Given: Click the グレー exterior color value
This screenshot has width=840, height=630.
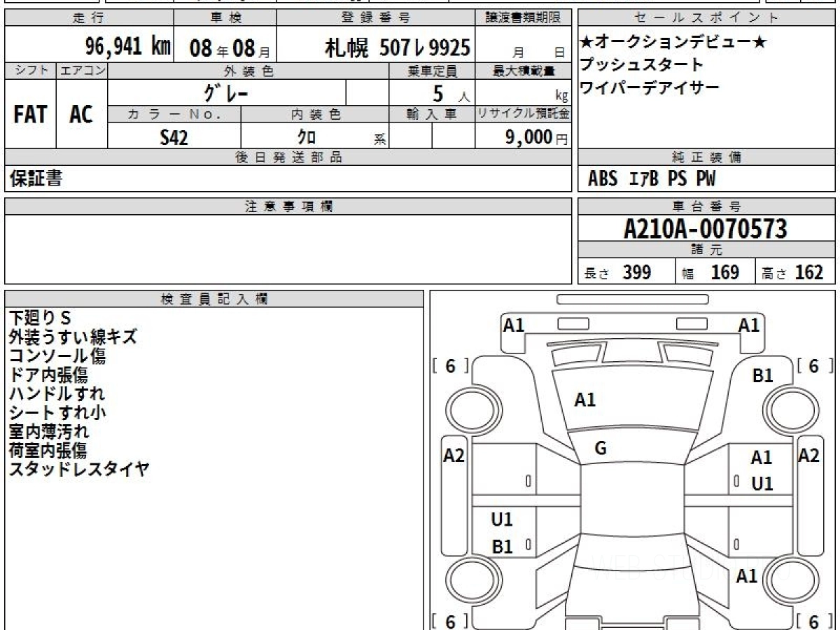Looking at the screenshot, I should coord(226,92).
